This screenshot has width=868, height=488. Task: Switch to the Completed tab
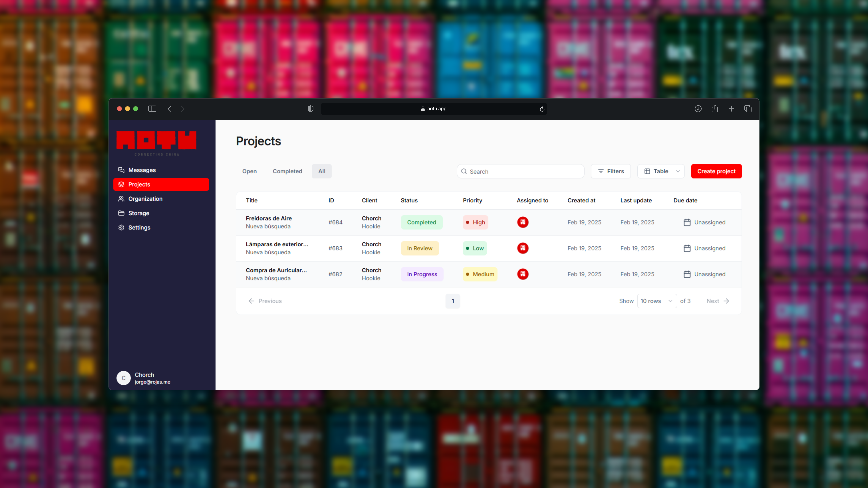tap(287, 171)
